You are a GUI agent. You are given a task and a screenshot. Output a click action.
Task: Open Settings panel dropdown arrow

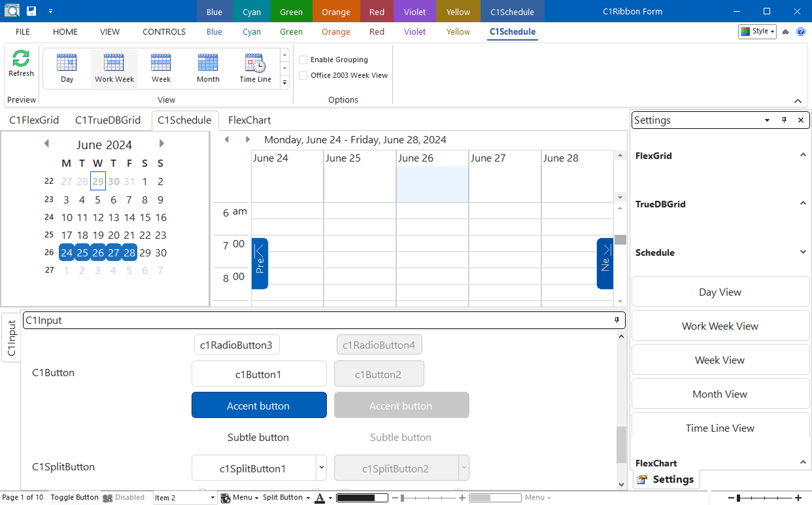click(767, 120)
